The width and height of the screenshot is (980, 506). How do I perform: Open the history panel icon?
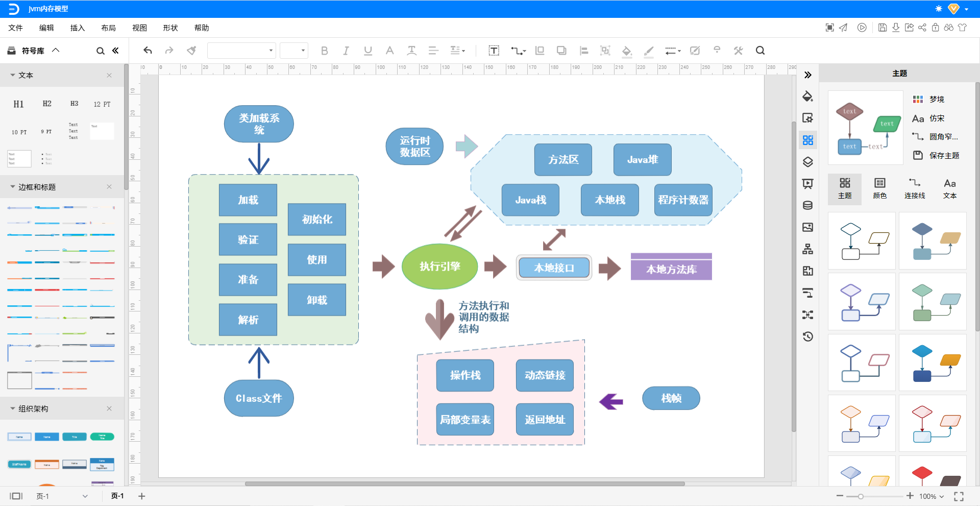[x=807, y=336]
